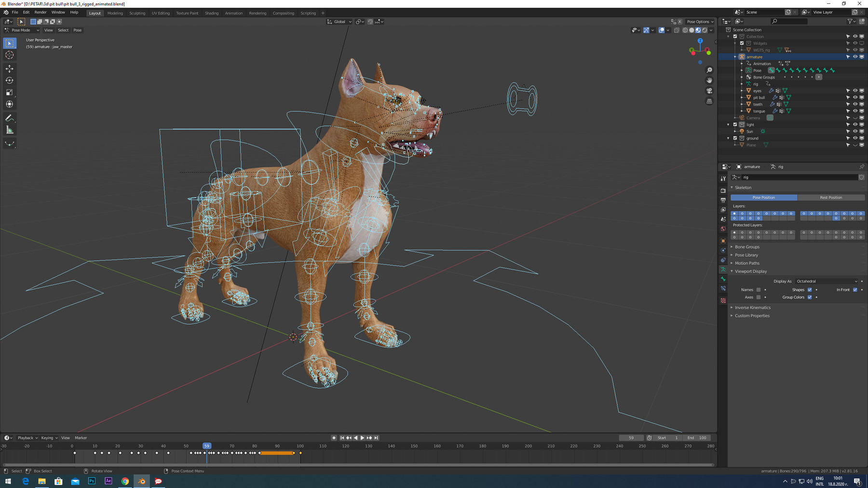Enable the Names checkbox under Viewport Display
The width and height of the screenshot is (868, 488).
coord(759,290)
